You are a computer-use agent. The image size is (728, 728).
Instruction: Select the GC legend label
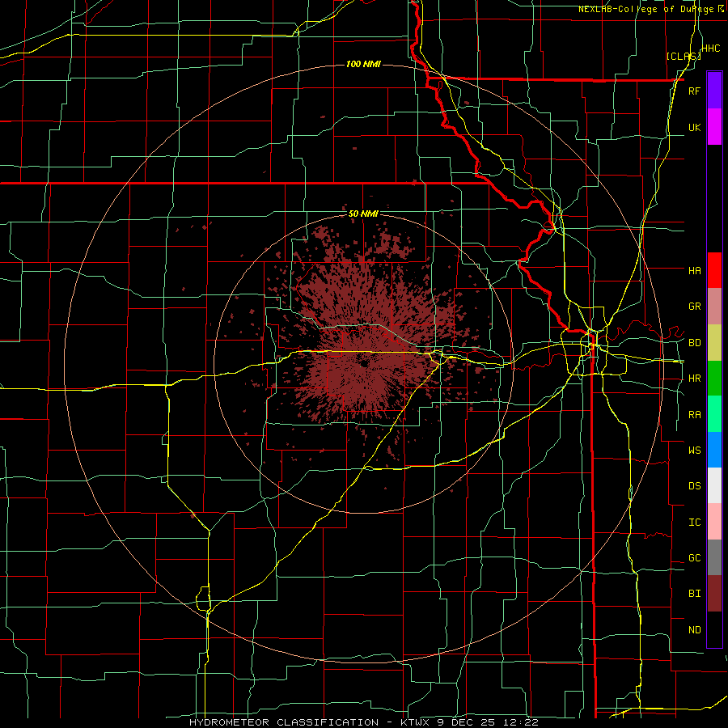(x=694, y=558)
